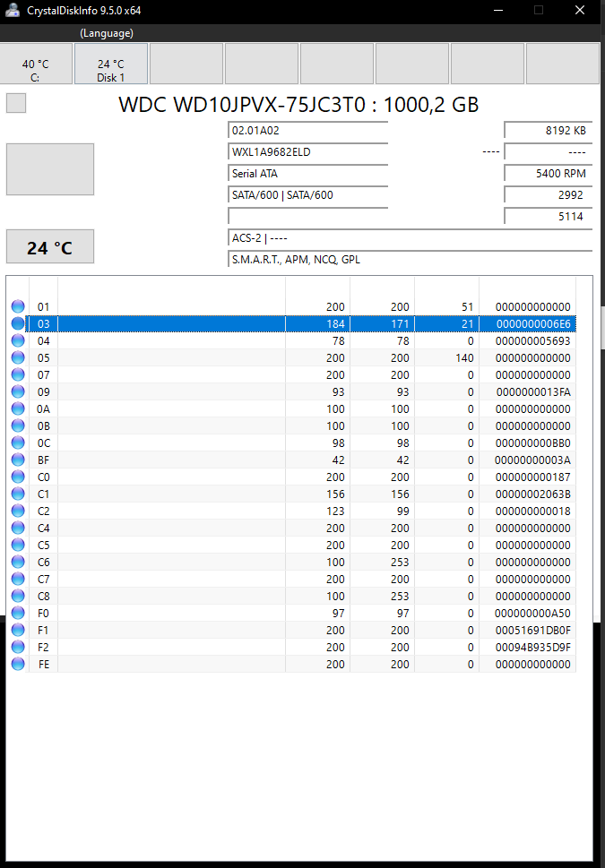605x868 pixels.
Task: Click the CrystalDiskInfo app icon in title bar
Action: click(13, 10)
